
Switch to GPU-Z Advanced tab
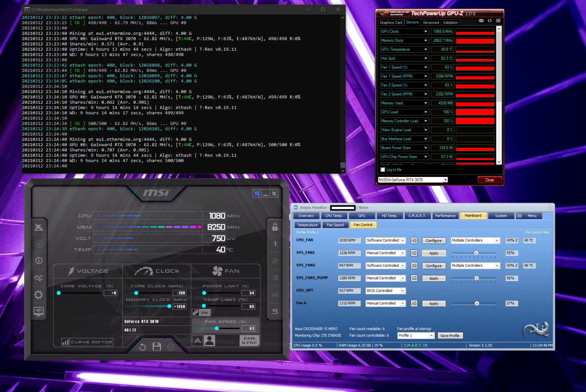click(431, 23)
